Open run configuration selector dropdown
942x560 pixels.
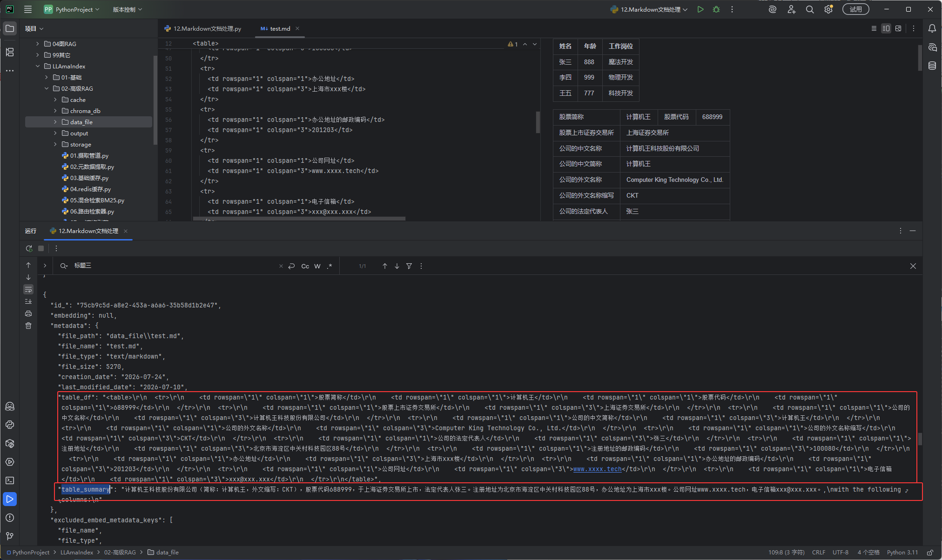point(649,9)
